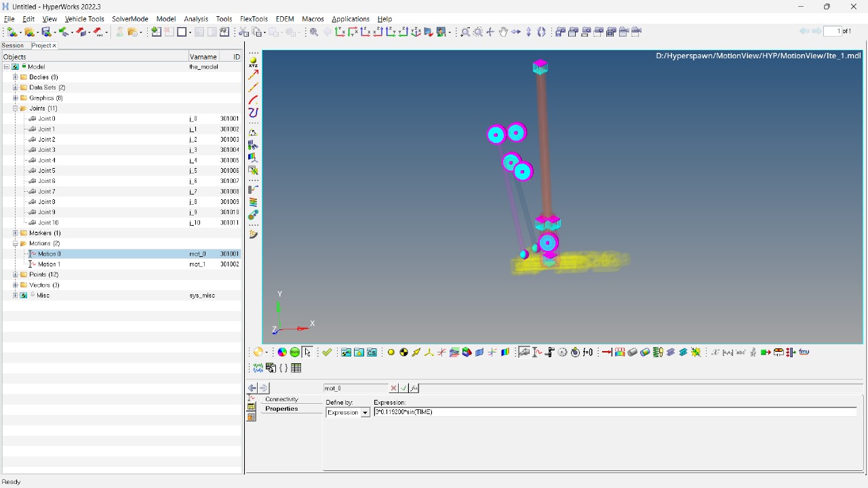Viewport: 868px width, 488px height.
Task: Click the table/grid icon in bottom toolbar
Action: 296,368
